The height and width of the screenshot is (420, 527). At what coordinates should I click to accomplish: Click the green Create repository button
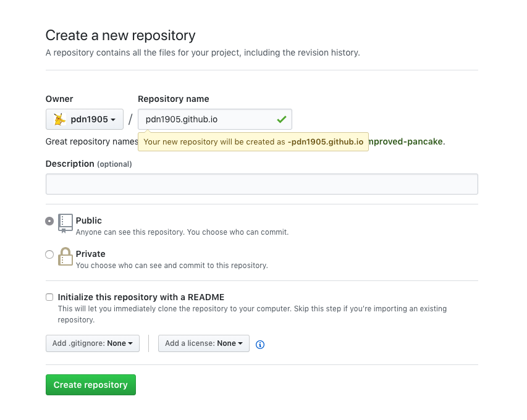coord(91,385)
